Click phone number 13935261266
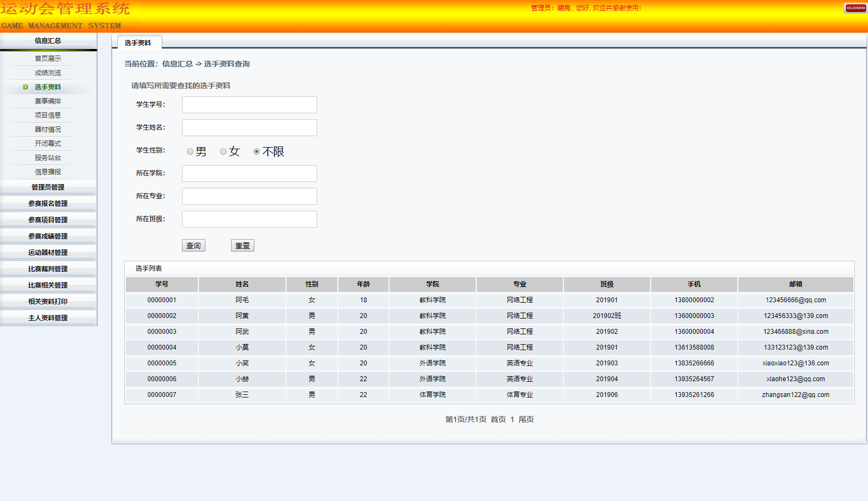 [x=694, y=395]
